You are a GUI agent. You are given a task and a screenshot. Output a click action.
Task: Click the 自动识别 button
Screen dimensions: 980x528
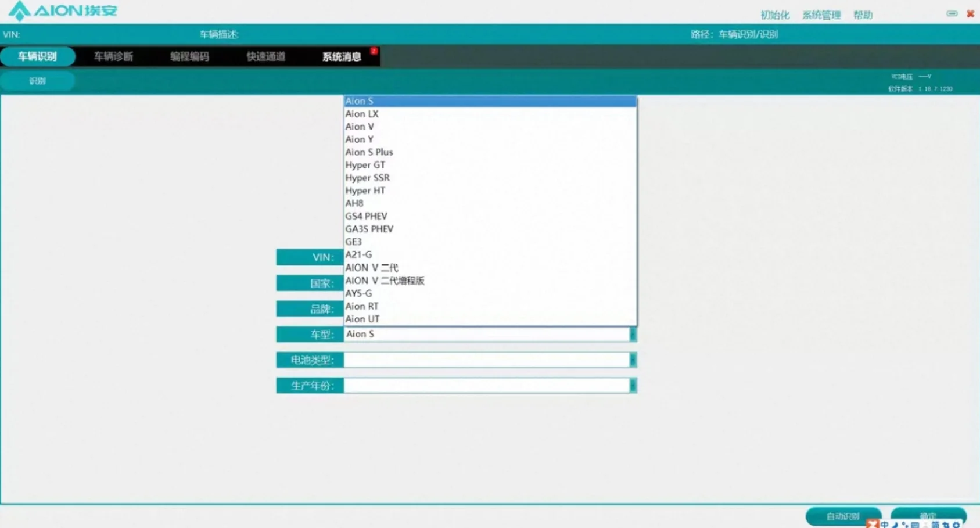tap(843, 516)
